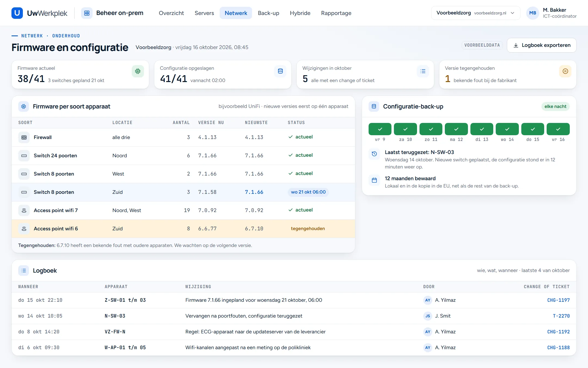This screenshot has height=368, width=588.
Task: Click the wo 21 okt 06:00 schedule badge
Action: pos(308,192)
